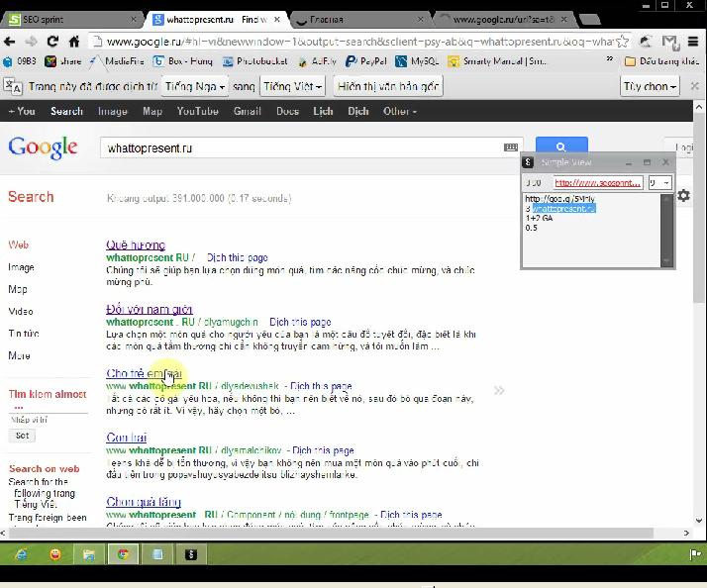
Task: Click the URL field in Simple View
Action: coord(597,182)
